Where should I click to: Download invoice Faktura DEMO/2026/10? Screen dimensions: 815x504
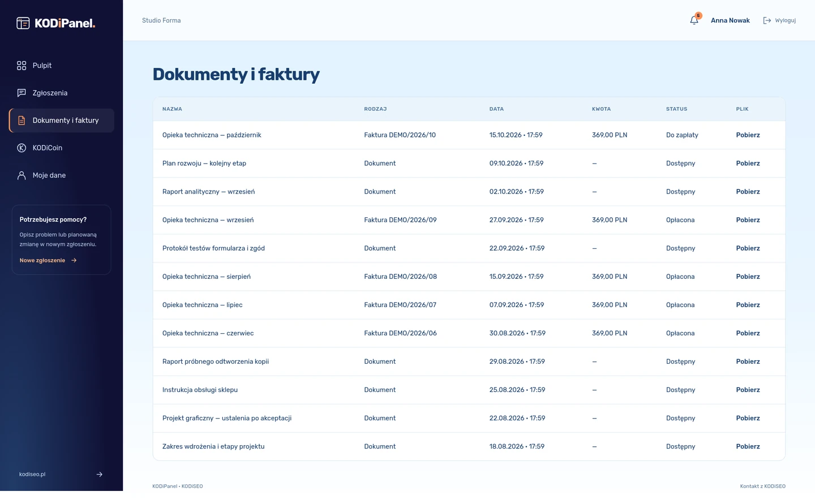point(748,135)
